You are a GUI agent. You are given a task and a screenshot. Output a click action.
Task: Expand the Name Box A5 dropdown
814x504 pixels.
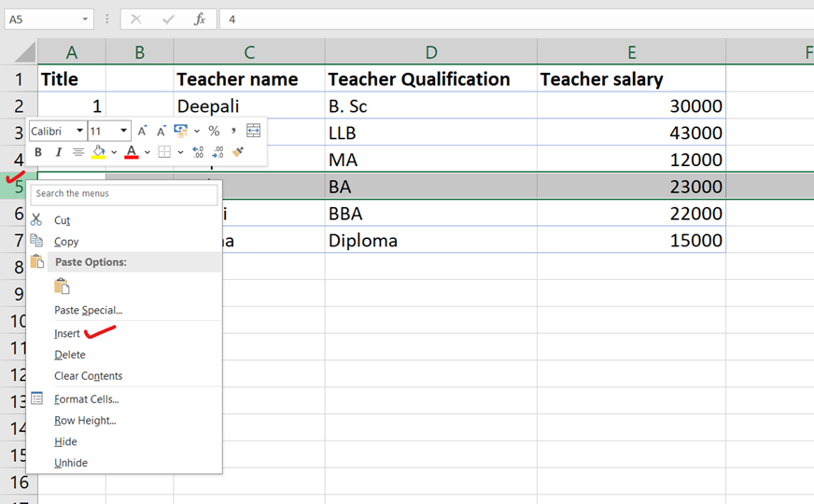pyautogui.click(x=85, y=19)
